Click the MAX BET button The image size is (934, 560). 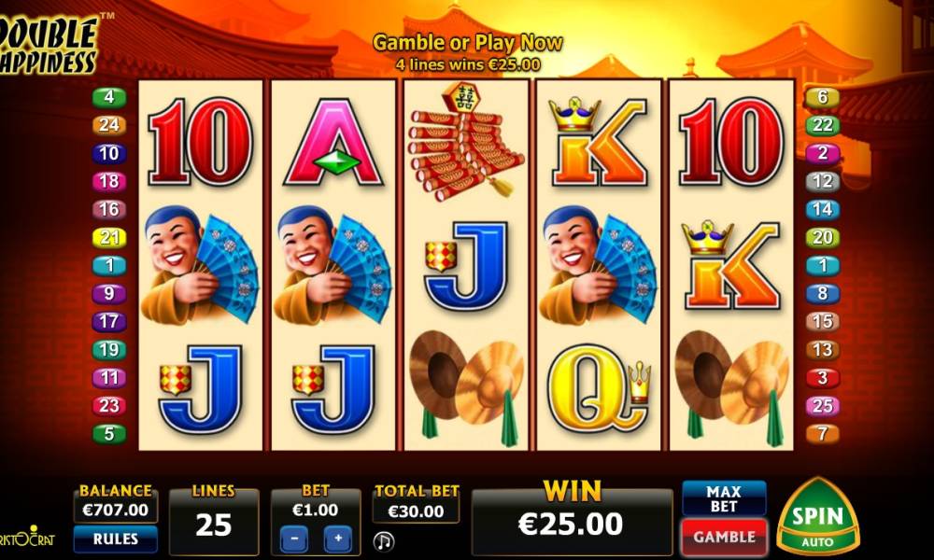[724, 498]
